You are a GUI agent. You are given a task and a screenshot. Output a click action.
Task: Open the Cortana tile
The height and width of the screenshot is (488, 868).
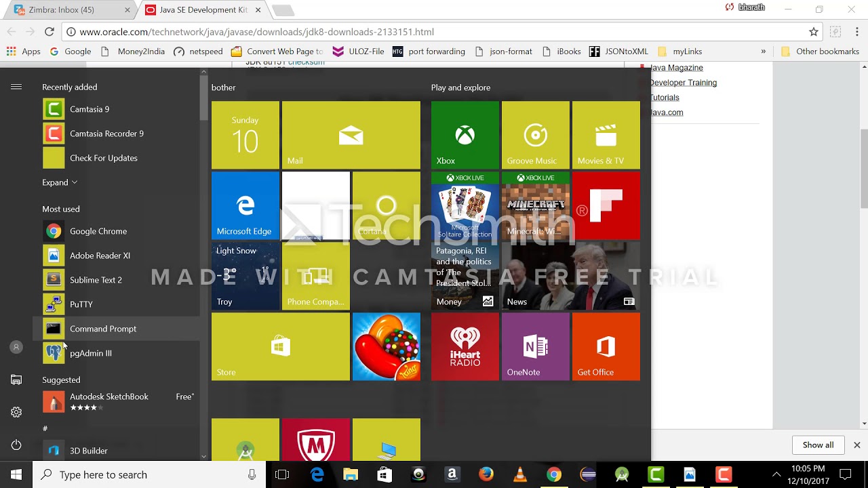click(387, 205)
